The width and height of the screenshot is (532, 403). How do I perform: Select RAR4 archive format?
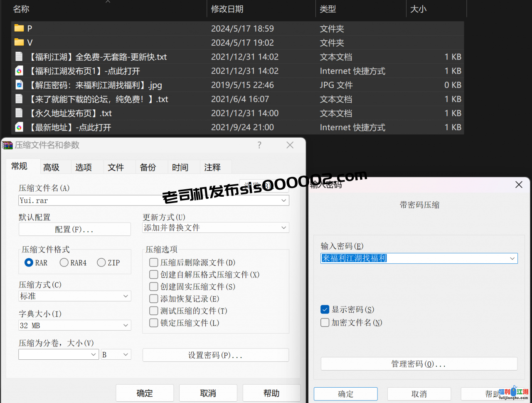pyautogui.click(x=64, y=262)
